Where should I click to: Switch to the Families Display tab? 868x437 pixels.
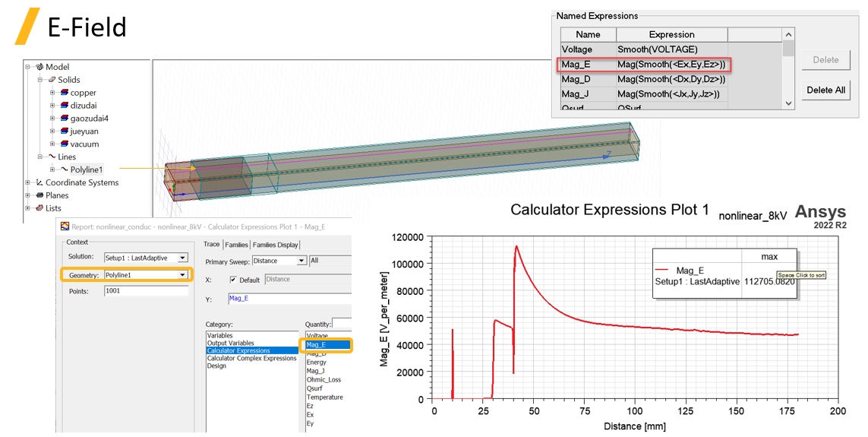276,245
